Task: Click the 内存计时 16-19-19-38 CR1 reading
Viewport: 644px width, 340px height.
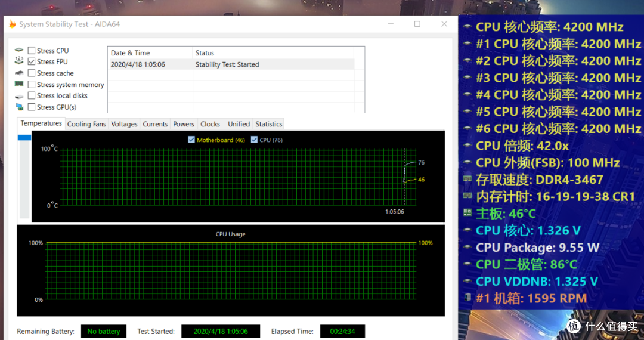Action: click(556, 196)
